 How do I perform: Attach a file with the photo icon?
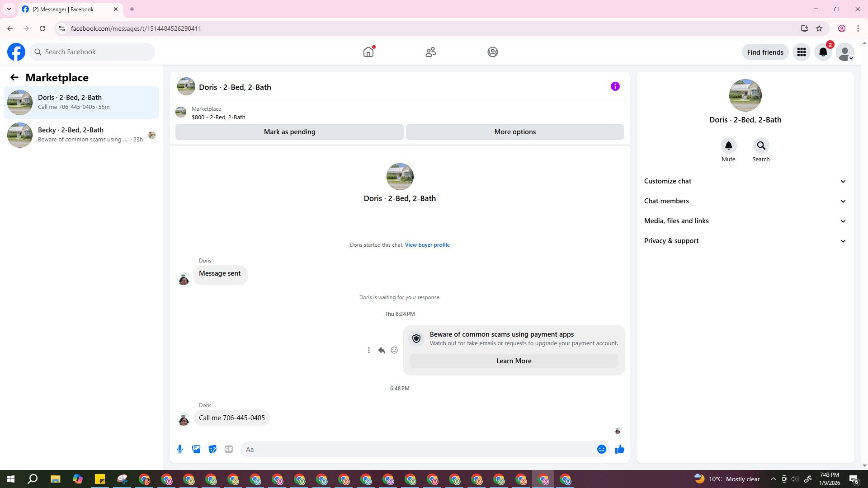click(196, 449)
